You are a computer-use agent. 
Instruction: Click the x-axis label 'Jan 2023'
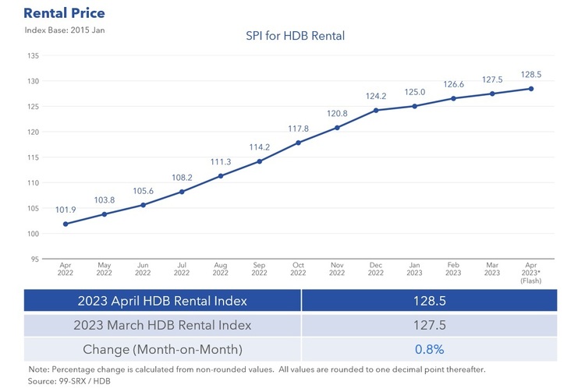(x=414, y=269)
